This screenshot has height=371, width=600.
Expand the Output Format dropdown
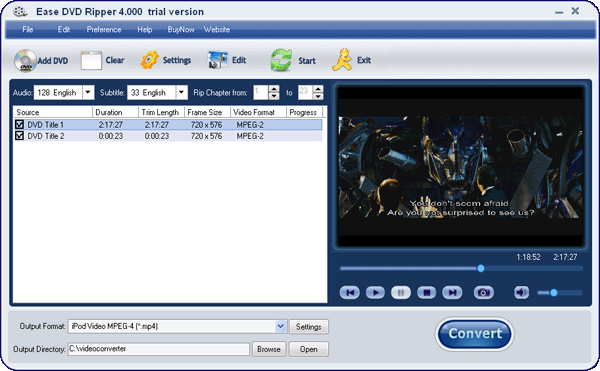coord(280,326)
